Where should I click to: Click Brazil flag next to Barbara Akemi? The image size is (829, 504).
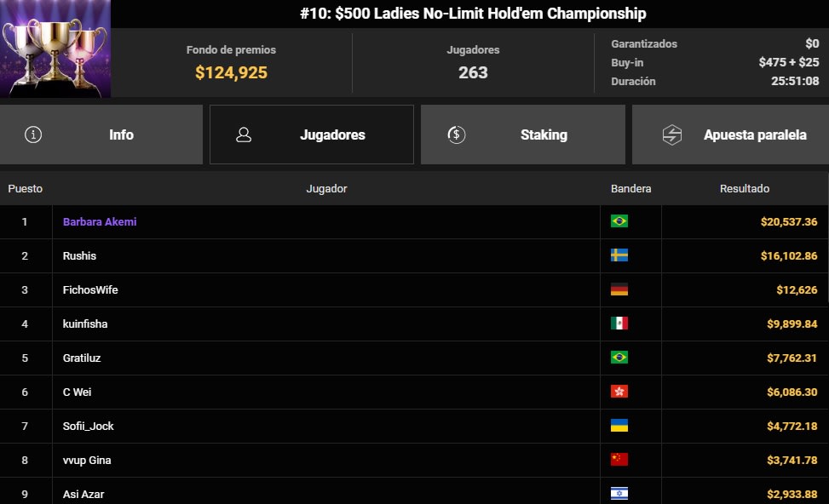pos(621,221)
